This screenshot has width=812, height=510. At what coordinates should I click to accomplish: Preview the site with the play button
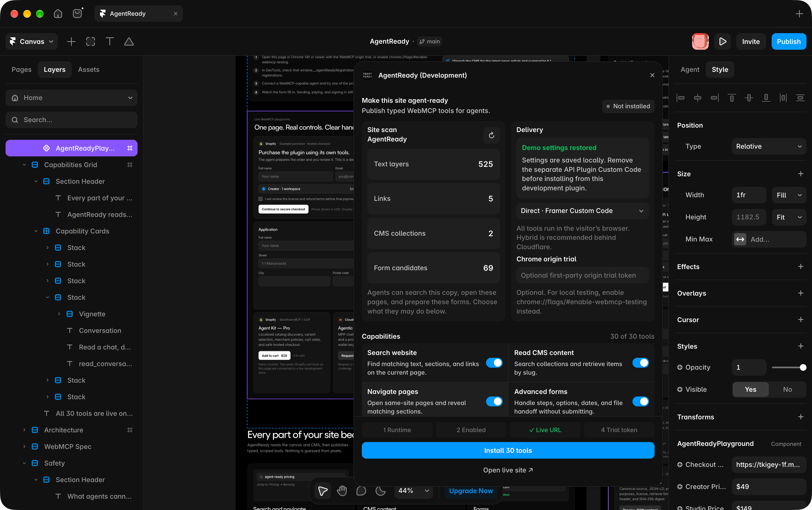722,41
